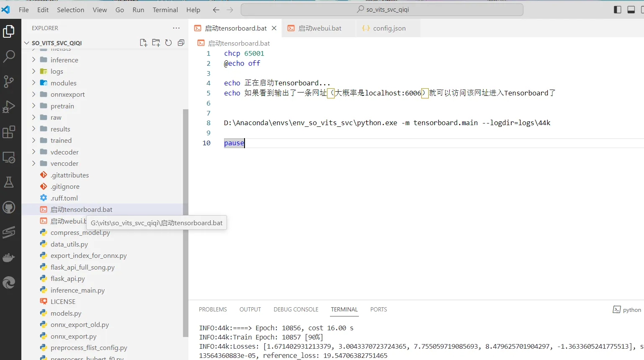This screenshot has width=644, height=360.
Task: Expand the logs folder
Action: (x=33, y=71)
